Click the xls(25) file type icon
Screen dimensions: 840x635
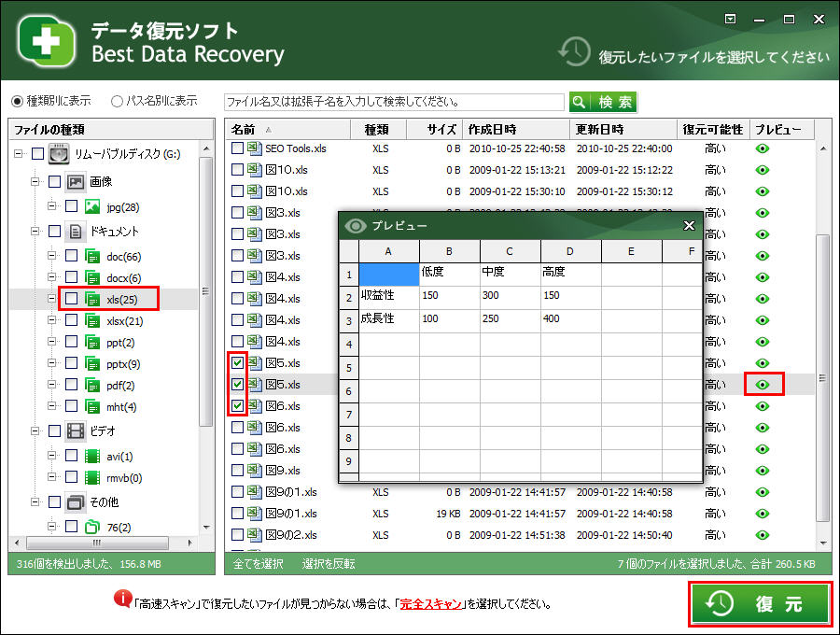click(92, 299)
